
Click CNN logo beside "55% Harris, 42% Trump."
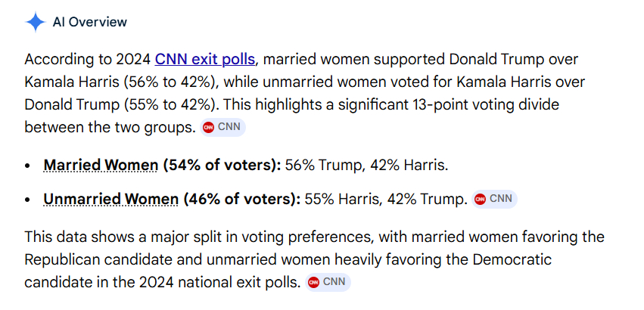[x=495, y=199]
